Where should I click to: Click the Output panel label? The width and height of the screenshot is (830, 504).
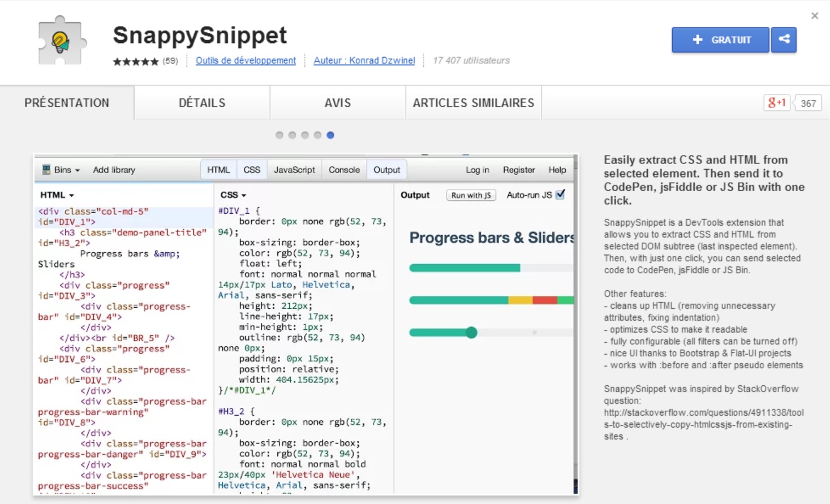click(415, 195)
